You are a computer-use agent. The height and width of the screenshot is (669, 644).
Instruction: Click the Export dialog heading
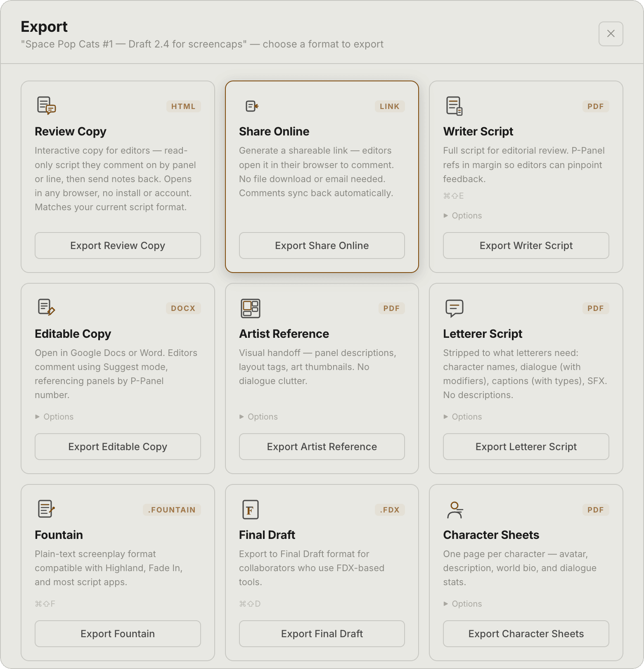[44, 26]
